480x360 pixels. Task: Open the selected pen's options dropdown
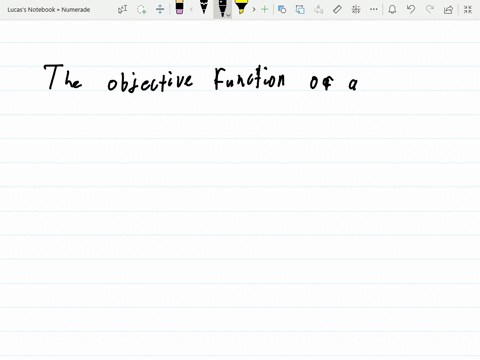coord(228,15)
